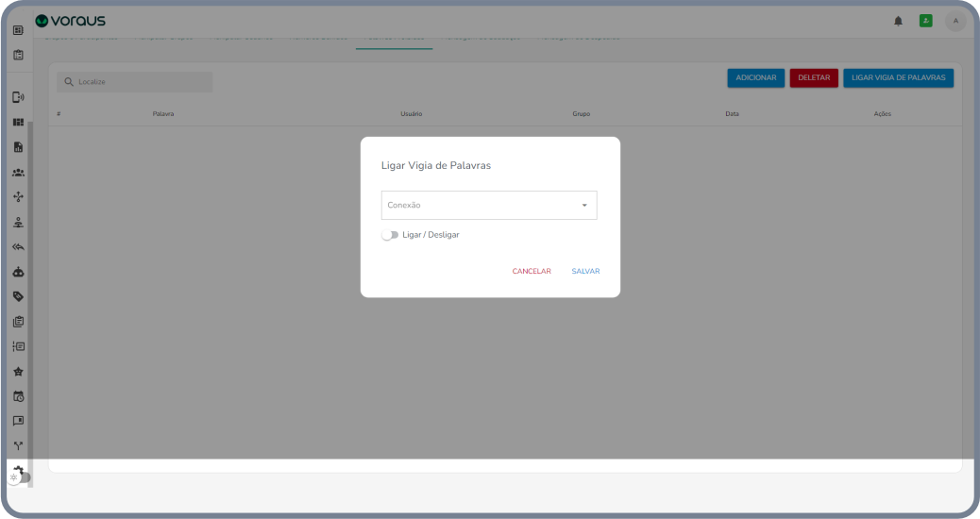This screenshot has width=980, height=519.
Task: Open the group of people sidebar icon
Action: 18,173
